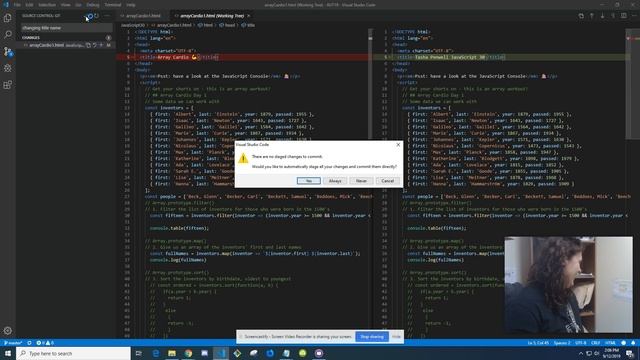640x360 pixels.
Task: Select arrayCardio1.html in changes list
Action: click(x=65, y=45)
